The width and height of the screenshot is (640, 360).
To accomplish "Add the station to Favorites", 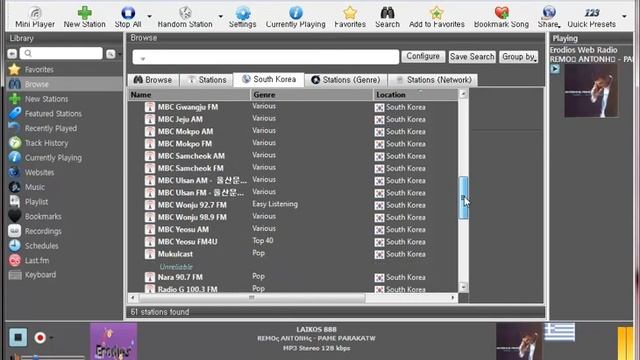I will (x=436, y=17).
